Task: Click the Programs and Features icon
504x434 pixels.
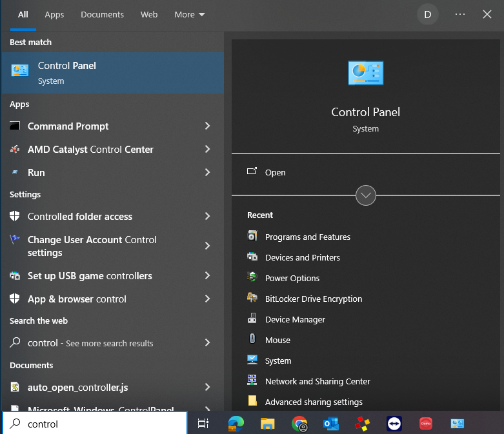Action: [x=252, y=236]
